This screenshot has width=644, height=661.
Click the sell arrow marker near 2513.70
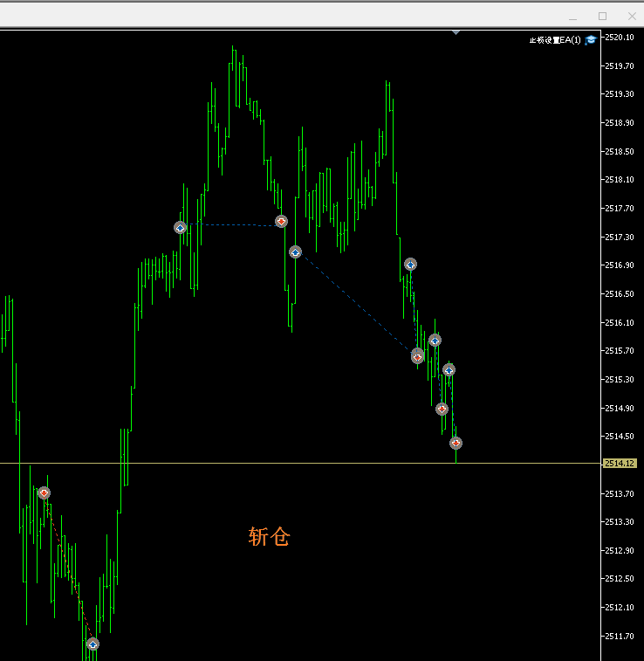click(45, 492)
